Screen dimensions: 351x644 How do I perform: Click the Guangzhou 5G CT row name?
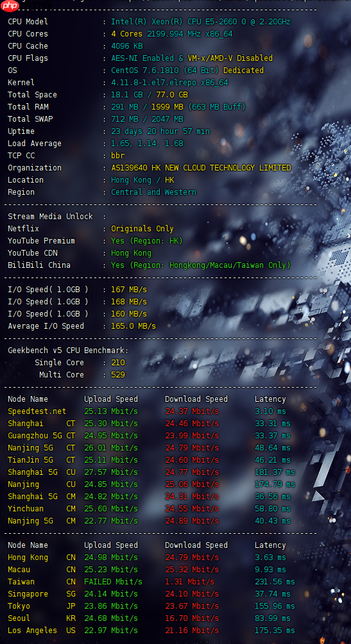pos(42,436)
